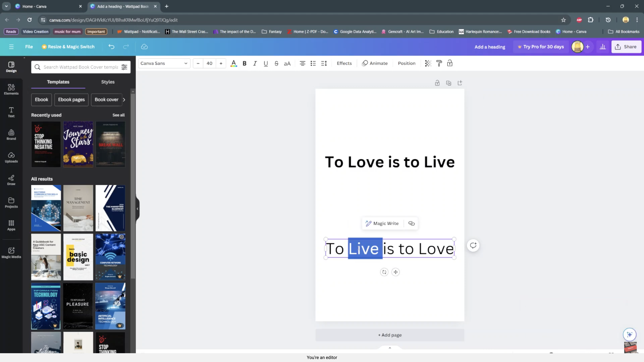Switch to the Templates tab
Image resolution: width=644 pixels, height=362 pixels.
58,82
